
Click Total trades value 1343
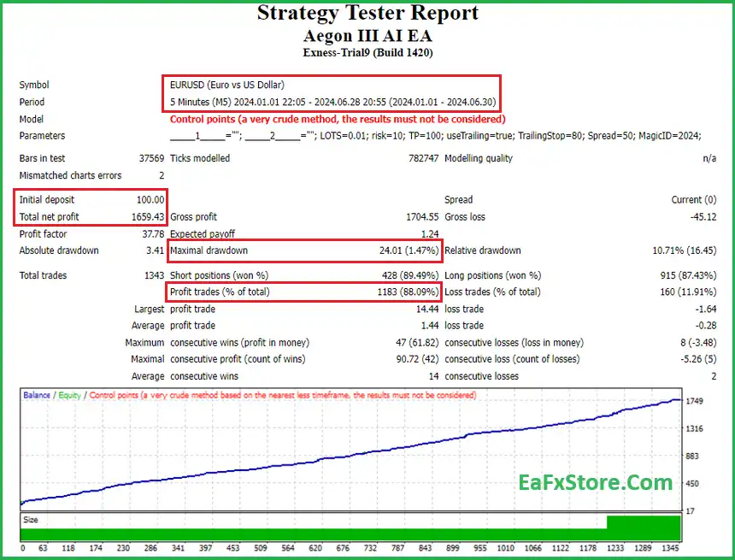click(154, 275)
